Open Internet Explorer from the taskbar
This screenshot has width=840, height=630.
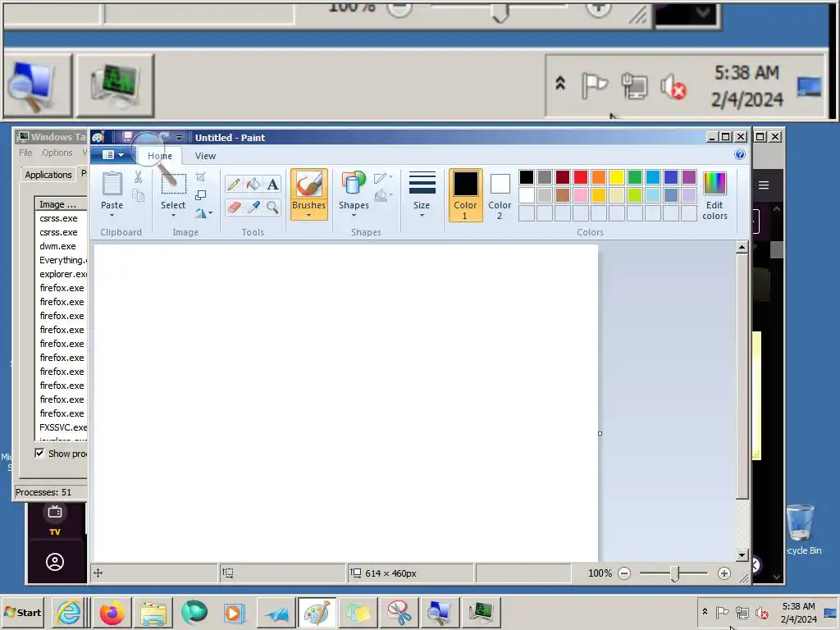click(x=69, y=612)
